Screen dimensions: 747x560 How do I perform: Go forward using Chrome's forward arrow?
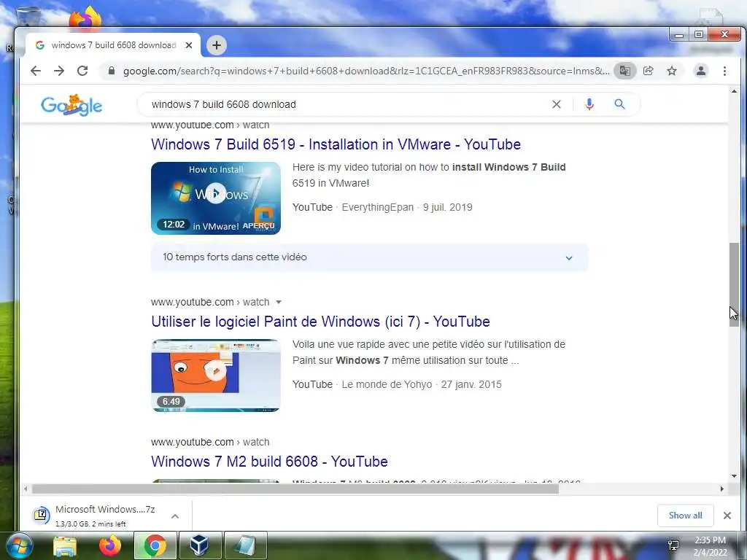[x=59, y=71]
